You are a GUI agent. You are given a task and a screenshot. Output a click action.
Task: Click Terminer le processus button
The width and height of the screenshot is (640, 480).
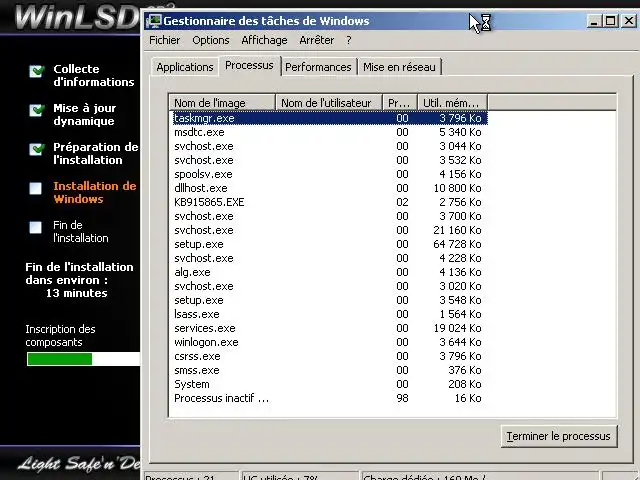[x=558, y=436]
